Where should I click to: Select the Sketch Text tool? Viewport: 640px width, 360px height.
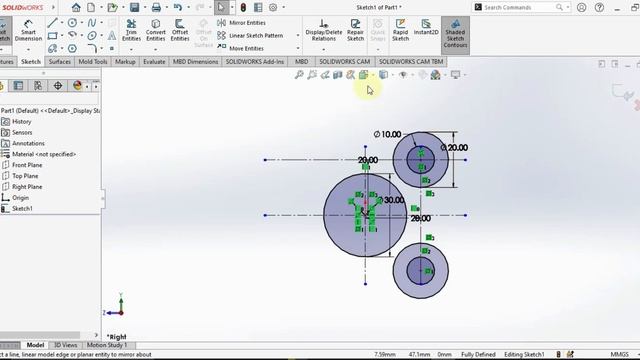tap(111, 36)
